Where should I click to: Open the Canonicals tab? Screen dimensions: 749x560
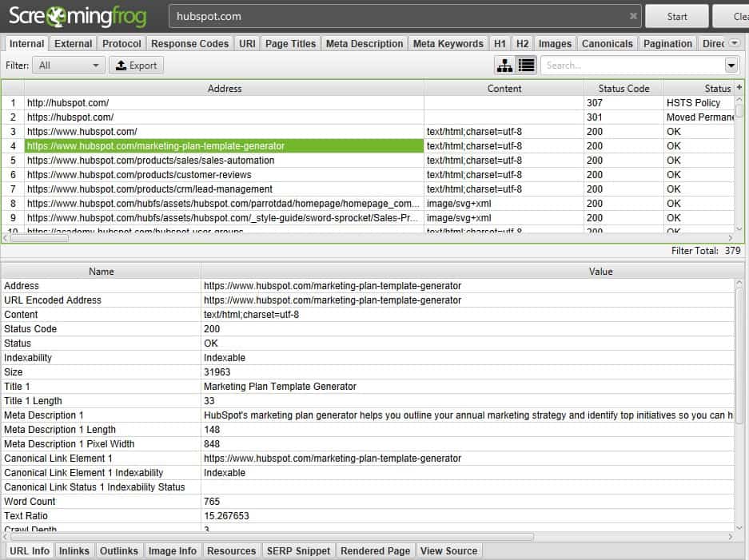pos(608,43)
